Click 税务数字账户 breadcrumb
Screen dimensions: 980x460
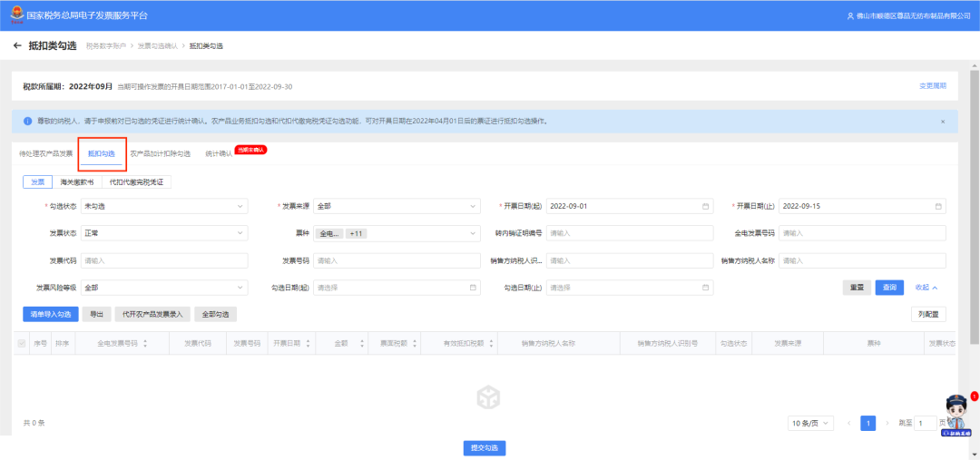pos(105,46)
